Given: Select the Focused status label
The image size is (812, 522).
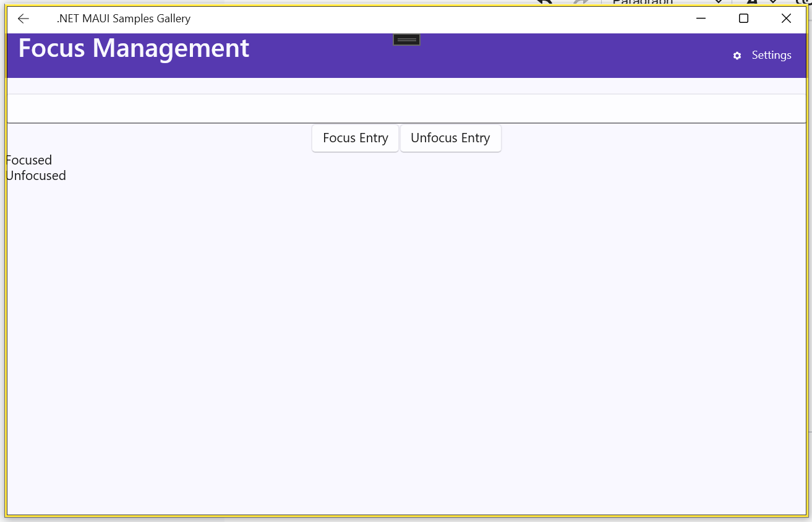Looking at the screenshot, I should pyautogui.click(x=29, y=160).
